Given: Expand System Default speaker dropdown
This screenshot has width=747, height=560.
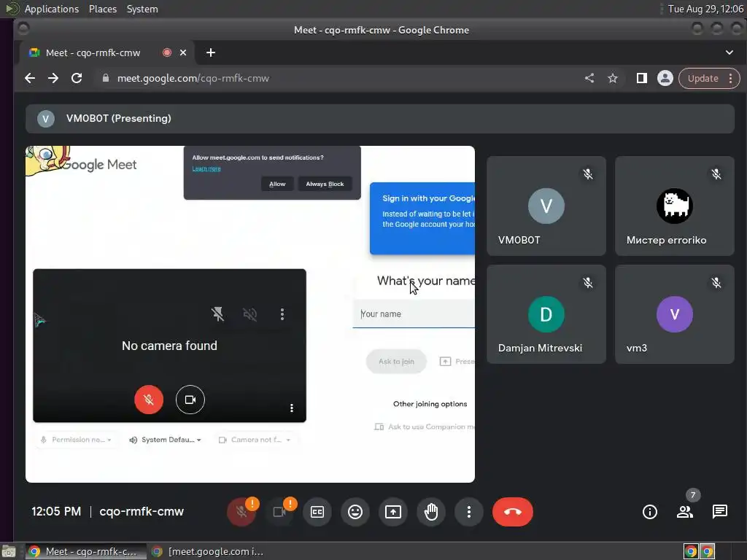Looking at the screenshot, I should pos(165,440).
